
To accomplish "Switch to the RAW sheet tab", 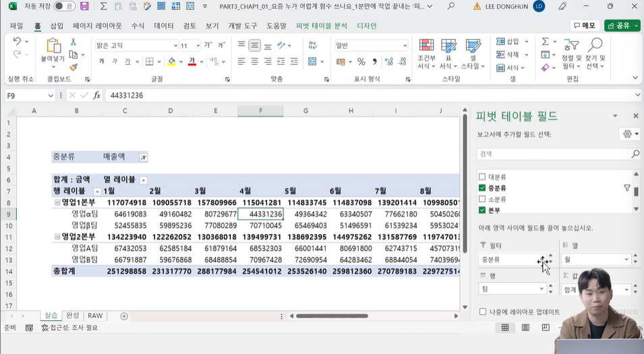I will (95, 316).
